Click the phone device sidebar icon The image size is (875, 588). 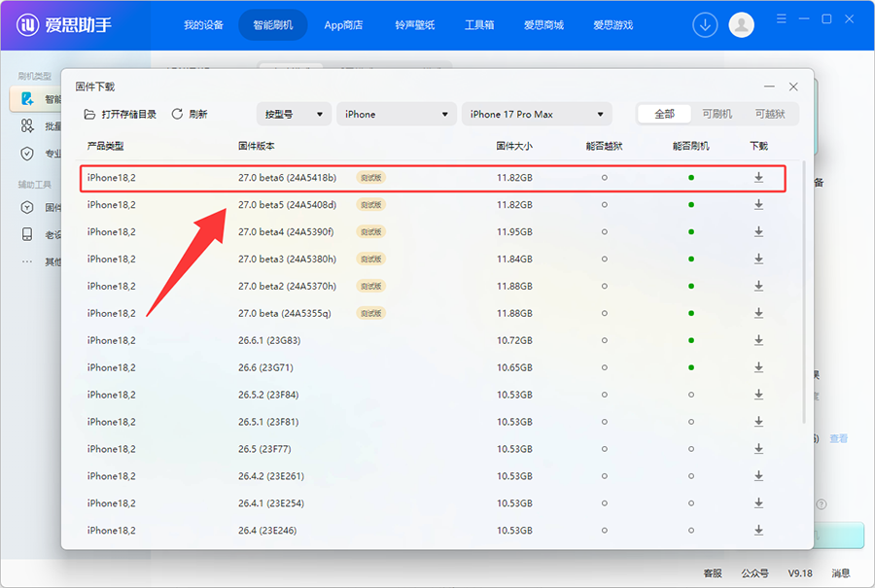pyautogui.click(x=27, y=234)
